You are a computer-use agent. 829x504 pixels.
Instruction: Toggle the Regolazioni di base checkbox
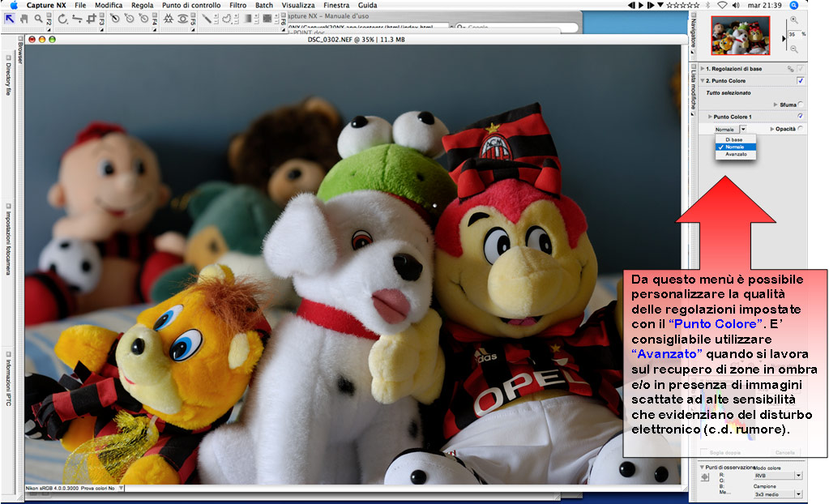pyautogui.click(x=801, y=69)
